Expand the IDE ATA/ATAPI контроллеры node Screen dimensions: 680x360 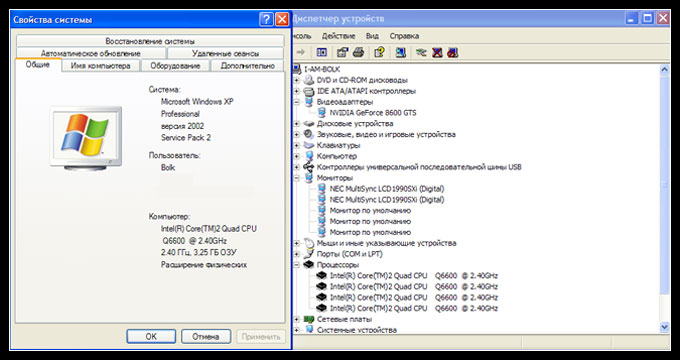coord(297,91)
